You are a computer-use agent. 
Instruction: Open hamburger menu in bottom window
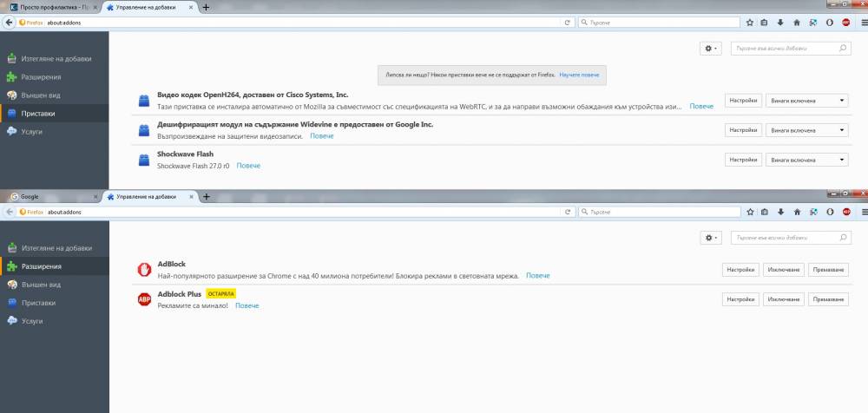864,212
